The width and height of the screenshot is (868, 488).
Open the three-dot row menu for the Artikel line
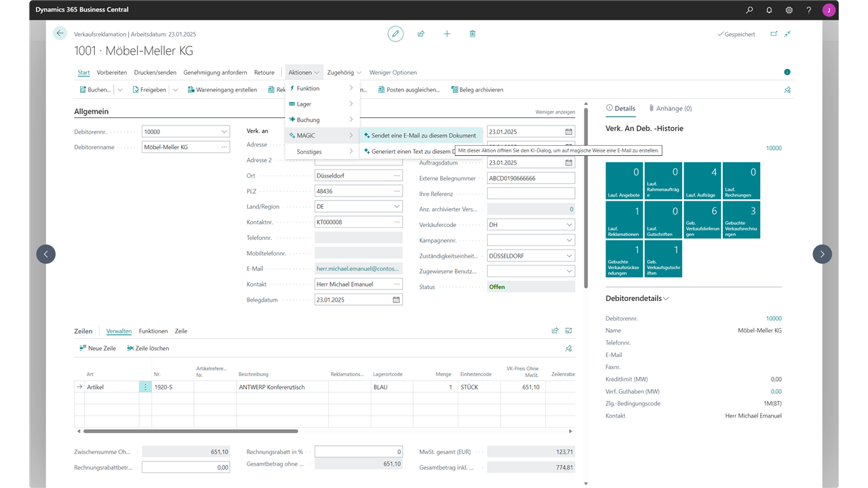(145, 387)
